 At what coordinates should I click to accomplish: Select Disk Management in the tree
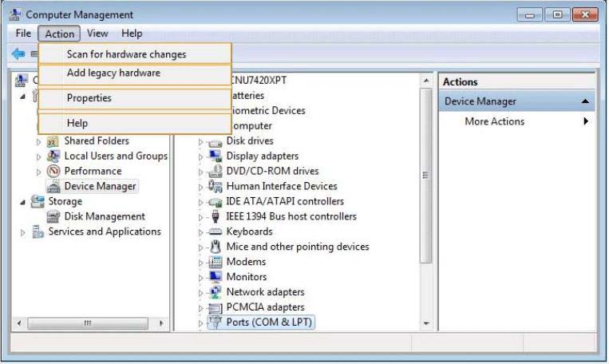click(x=105, y=217)
